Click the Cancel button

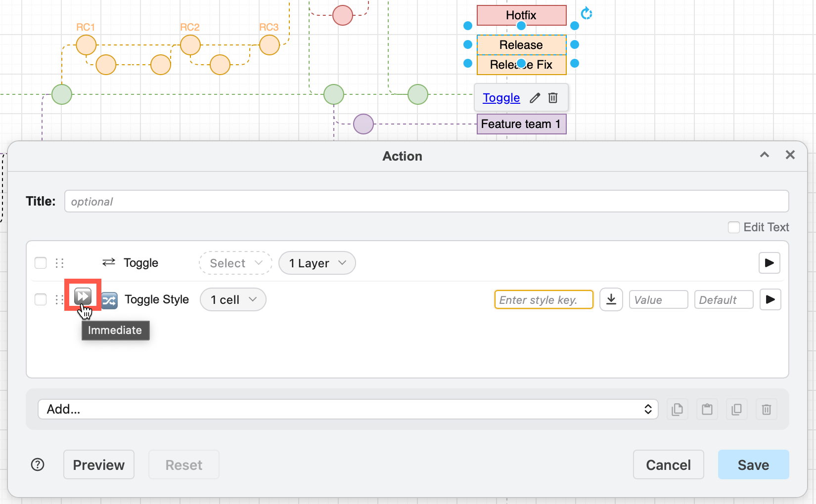pyautogui.click(x=669, y=464)
